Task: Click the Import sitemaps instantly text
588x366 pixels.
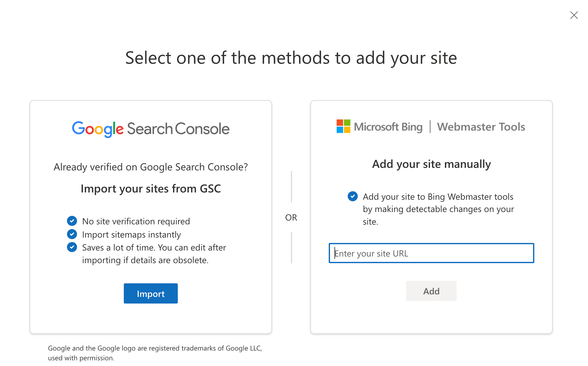Action: (x=131, y=234)
